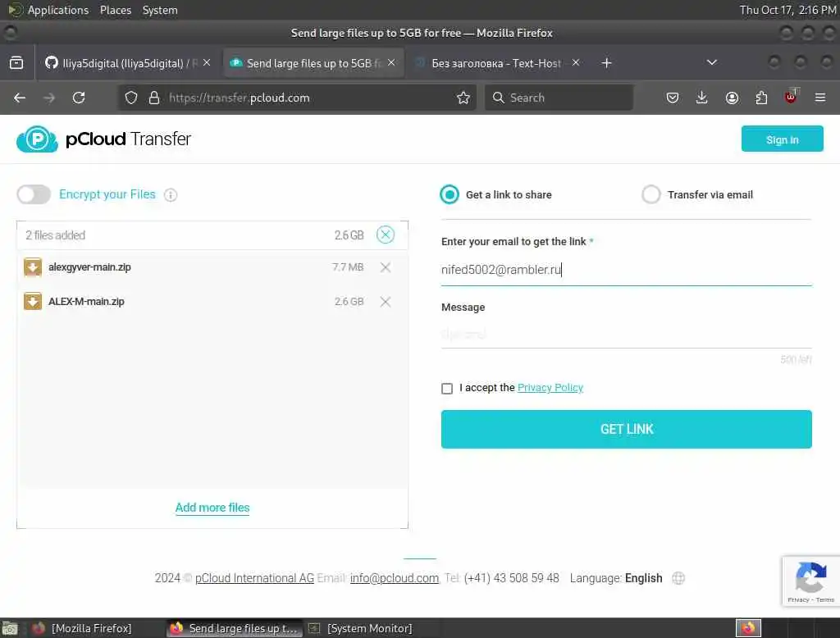The width and height of the screenshot is (840, 638).
Task: Click the show desktop taskbar icon
Action: coord(10,628)
